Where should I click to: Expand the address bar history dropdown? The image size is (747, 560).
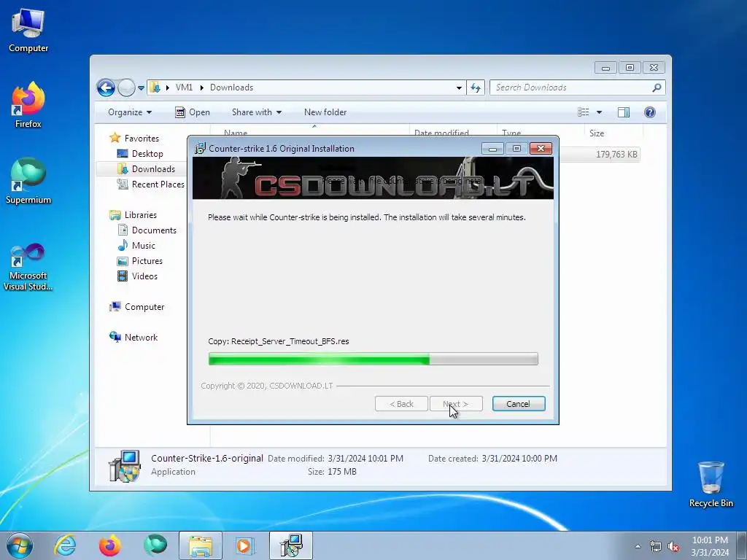tap(459, 87)
